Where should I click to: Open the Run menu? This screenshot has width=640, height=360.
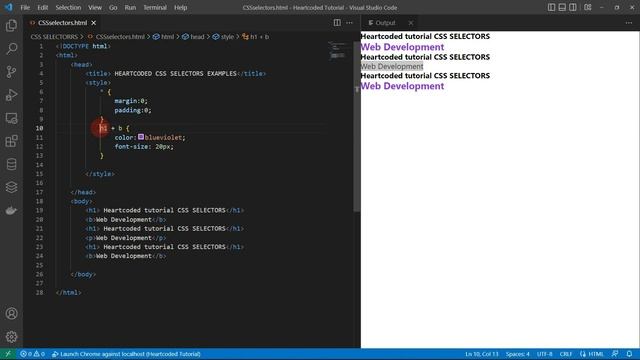pyautogui.click(x=130, y=7)
